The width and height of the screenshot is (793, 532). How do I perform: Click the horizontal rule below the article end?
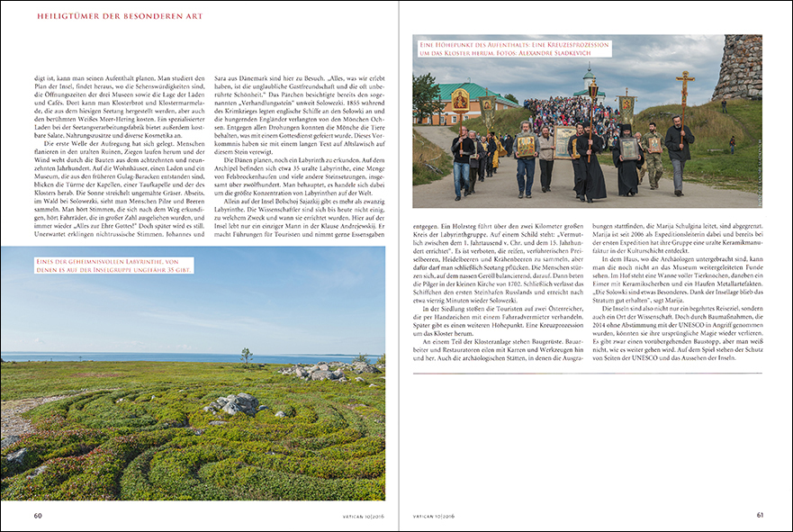tap(587, 374)
